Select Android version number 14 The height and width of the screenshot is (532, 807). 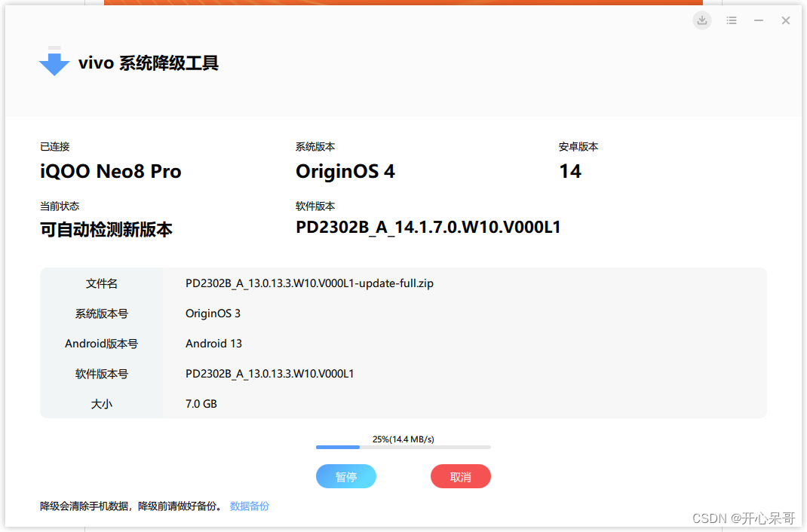[569, 171]
